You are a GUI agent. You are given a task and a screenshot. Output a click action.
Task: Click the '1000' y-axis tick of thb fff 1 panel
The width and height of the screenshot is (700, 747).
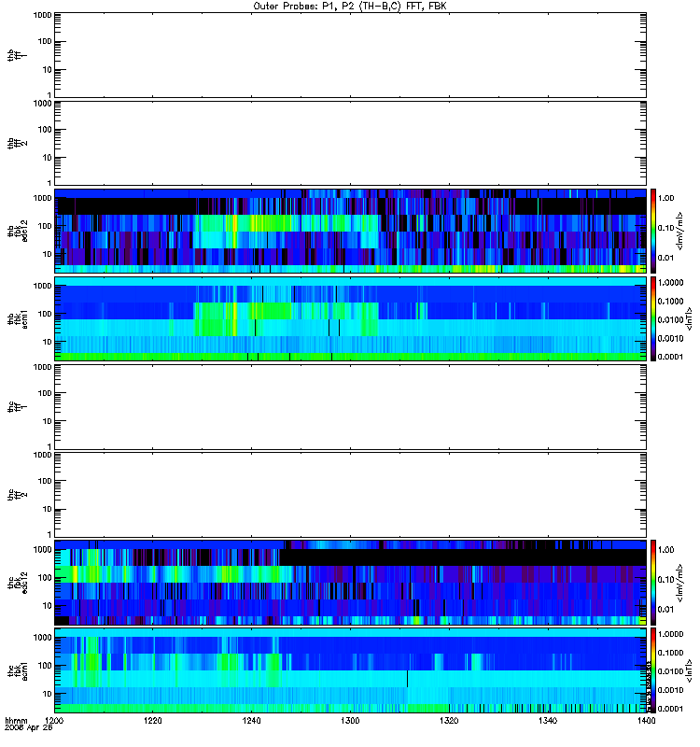coord(42,15)
